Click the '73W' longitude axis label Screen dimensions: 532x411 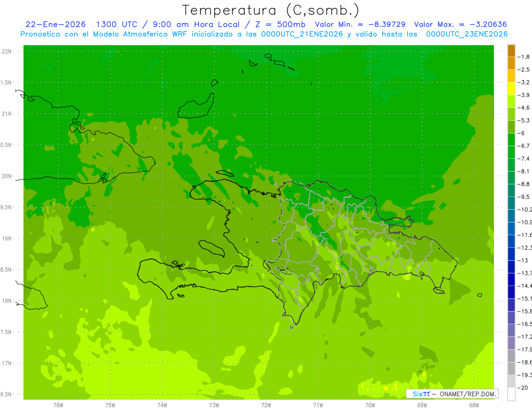[x=214, y=405]
